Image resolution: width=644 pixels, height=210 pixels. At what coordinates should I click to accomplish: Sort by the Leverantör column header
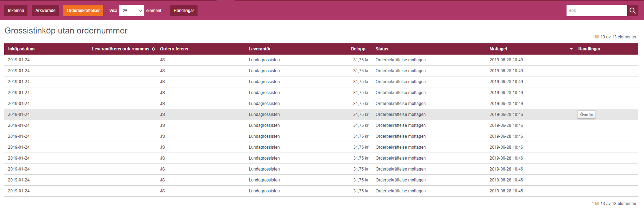pyautogui.click(x=260, y=49)
